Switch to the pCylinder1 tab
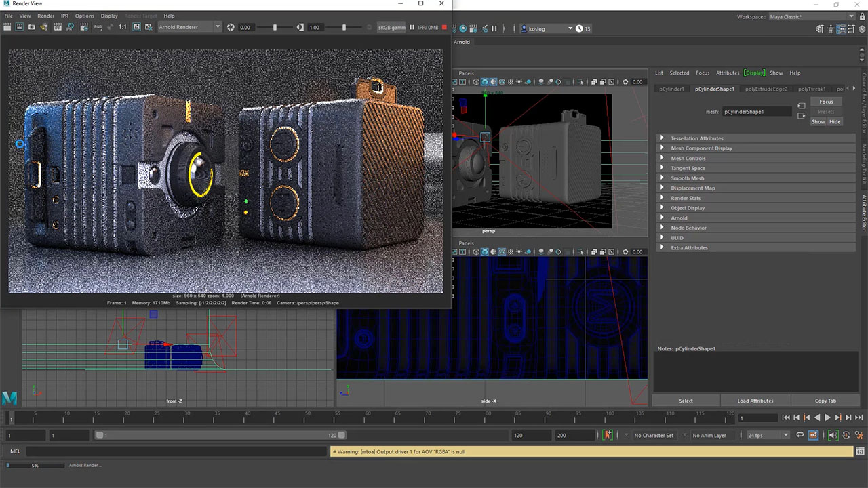The width and height of the screenshot is (868, 488). [671, 89]
